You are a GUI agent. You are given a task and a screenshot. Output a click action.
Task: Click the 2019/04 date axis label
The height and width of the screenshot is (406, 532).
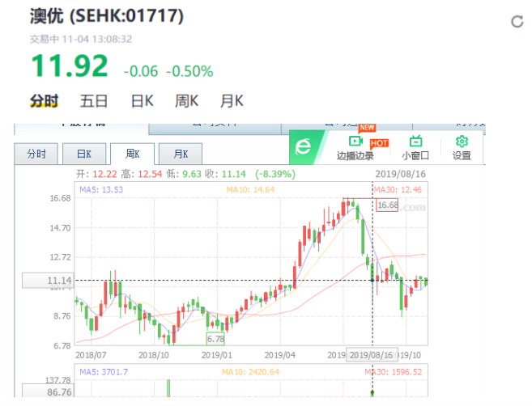tap(279, 355)
